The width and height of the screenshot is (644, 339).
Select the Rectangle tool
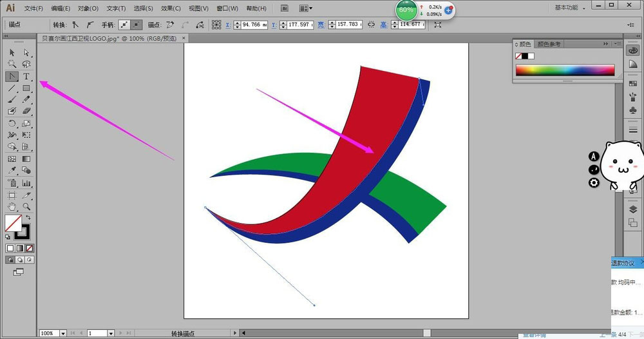pos(26,88)
